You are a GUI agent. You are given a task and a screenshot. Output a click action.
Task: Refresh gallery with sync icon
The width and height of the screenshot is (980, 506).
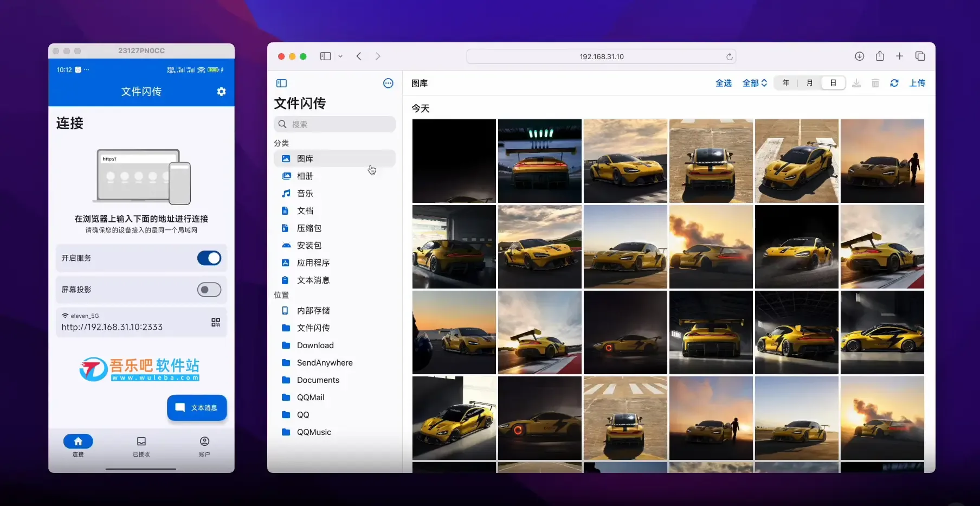(x=894, y=83)
